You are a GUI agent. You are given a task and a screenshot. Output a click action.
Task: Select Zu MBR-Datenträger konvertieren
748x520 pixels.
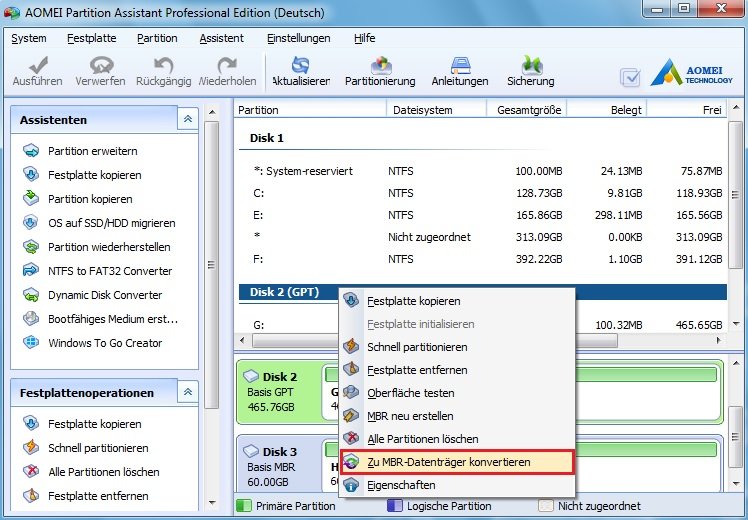pyautogui.click(x=457, y=462)
